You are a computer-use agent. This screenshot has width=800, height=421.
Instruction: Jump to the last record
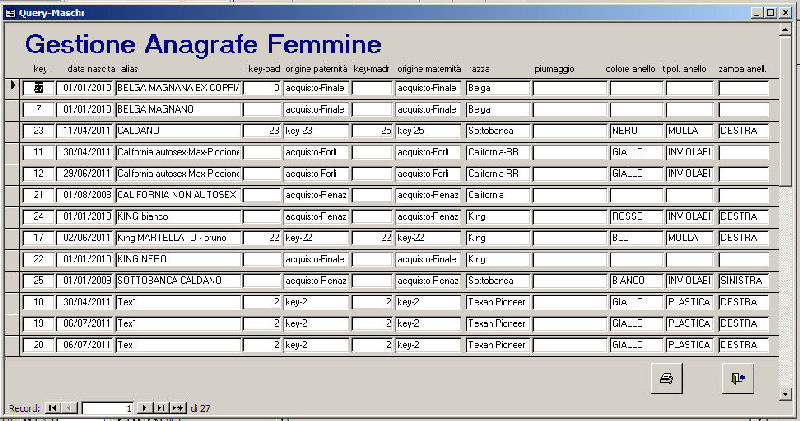160,408
